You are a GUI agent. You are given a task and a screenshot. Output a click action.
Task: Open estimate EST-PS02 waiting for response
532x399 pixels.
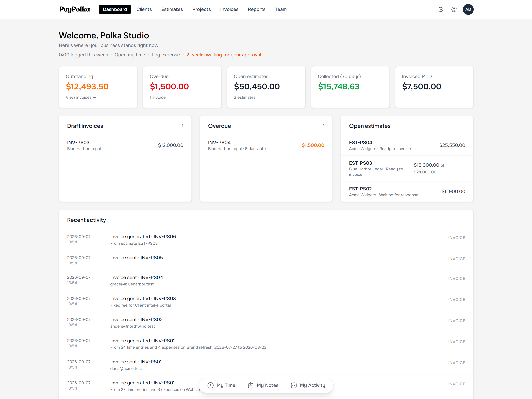point(407,192)
